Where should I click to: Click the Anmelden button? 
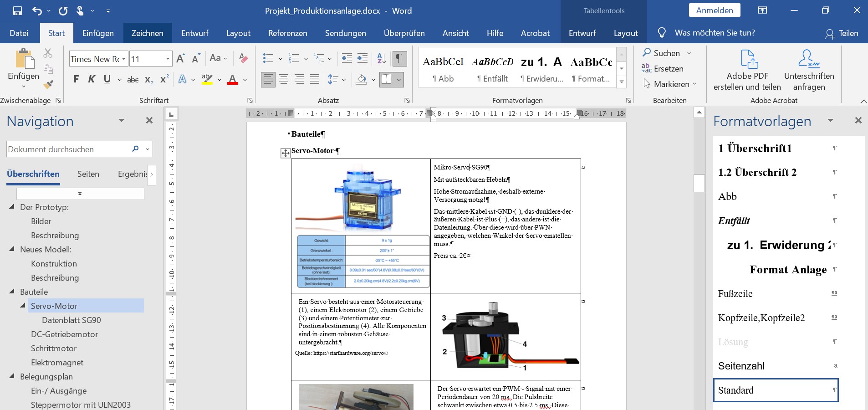pos(714,10)
